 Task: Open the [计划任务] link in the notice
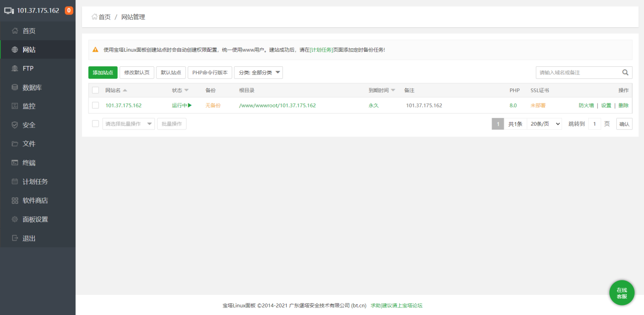pos(321,50)
